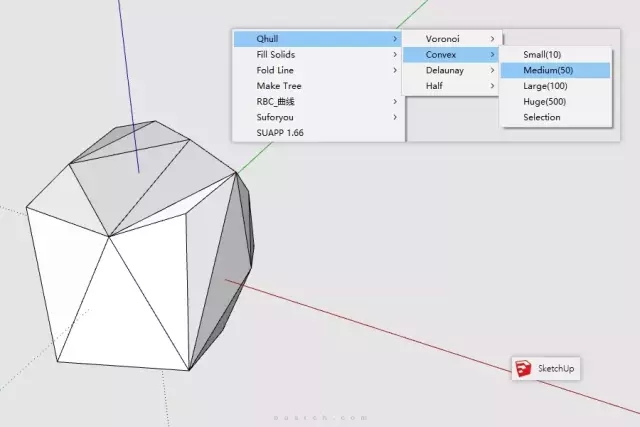Click the SketchUp logo icon

click(x=523, y=369)
